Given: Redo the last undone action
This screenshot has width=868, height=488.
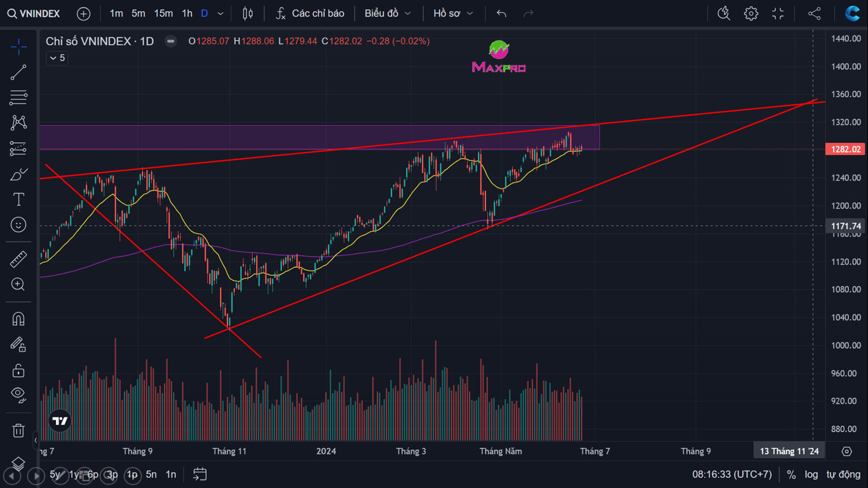Looking at the screenshot, I should click(528, 13).
